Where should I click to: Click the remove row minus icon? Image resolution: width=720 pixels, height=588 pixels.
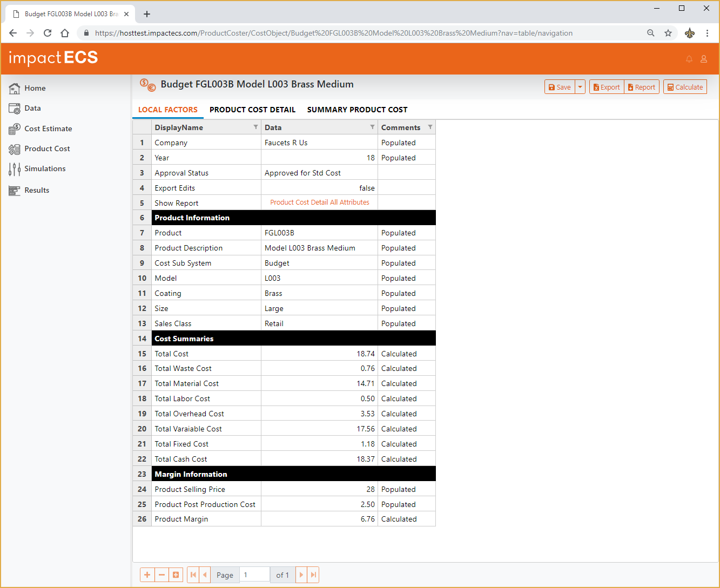click(162, 575)
